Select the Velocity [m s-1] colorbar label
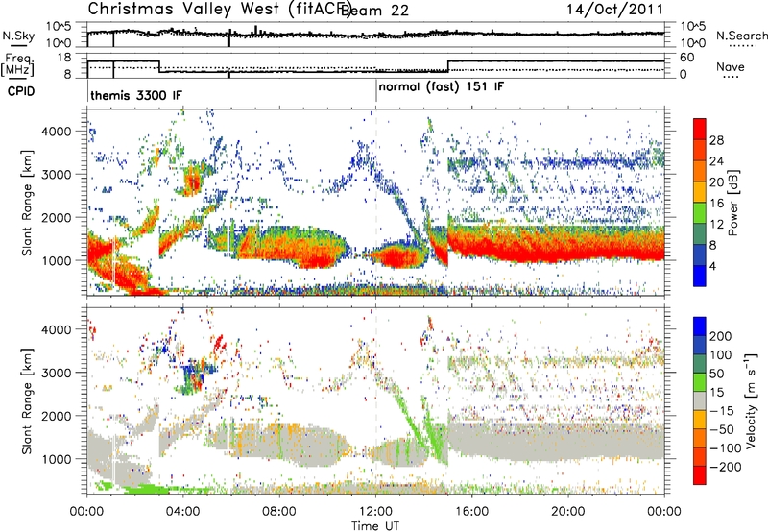This screenshot has height=532, width=768. coord(751,400)
